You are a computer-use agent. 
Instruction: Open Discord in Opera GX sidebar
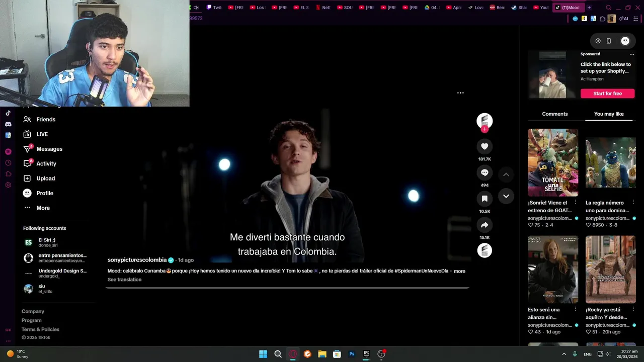(x=8, y=124)
